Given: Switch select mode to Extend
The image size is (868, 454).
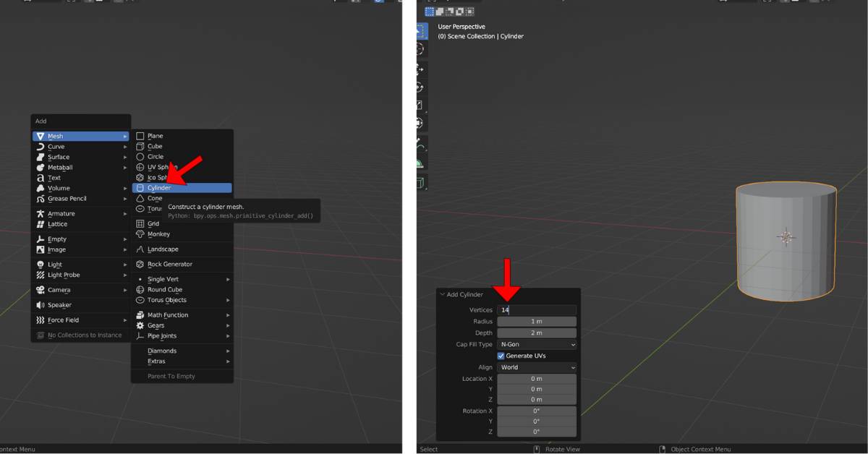Looking at the screenshot, I should (x=440, y=12).
